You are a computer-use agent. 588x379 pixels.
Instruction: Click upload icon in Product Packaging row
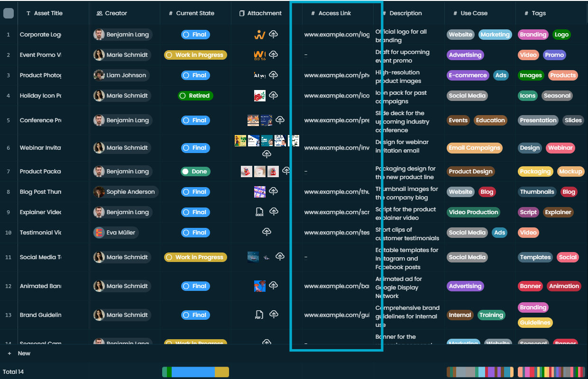[x=286, y=171]
